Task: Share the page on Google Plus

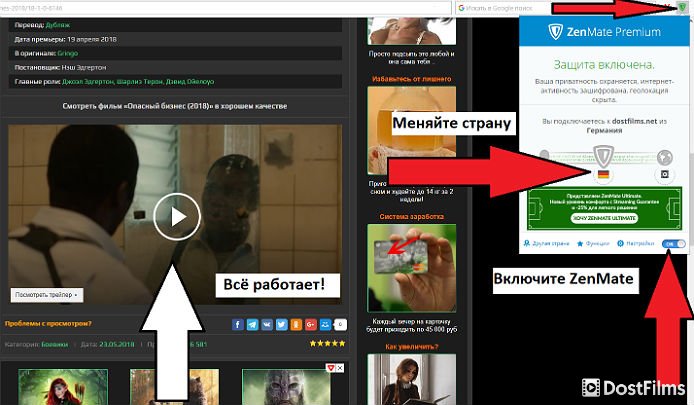Action: coord(311,324)
